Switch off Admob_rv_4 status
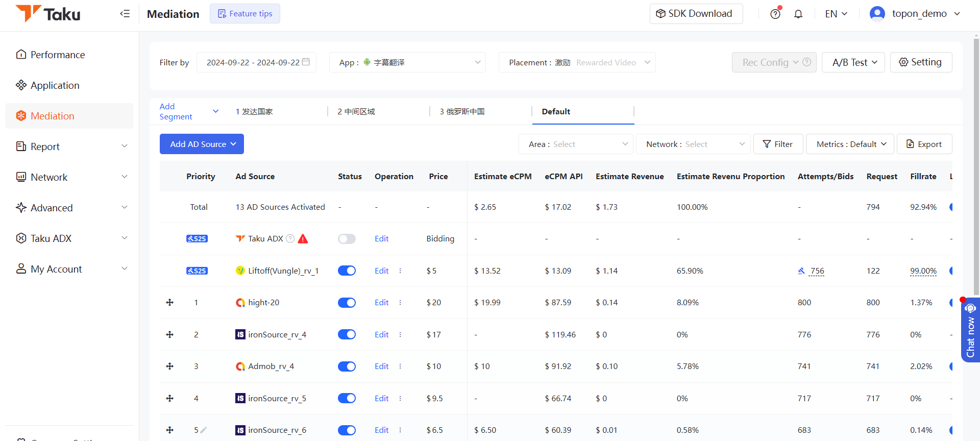 [x=347, y=366]
